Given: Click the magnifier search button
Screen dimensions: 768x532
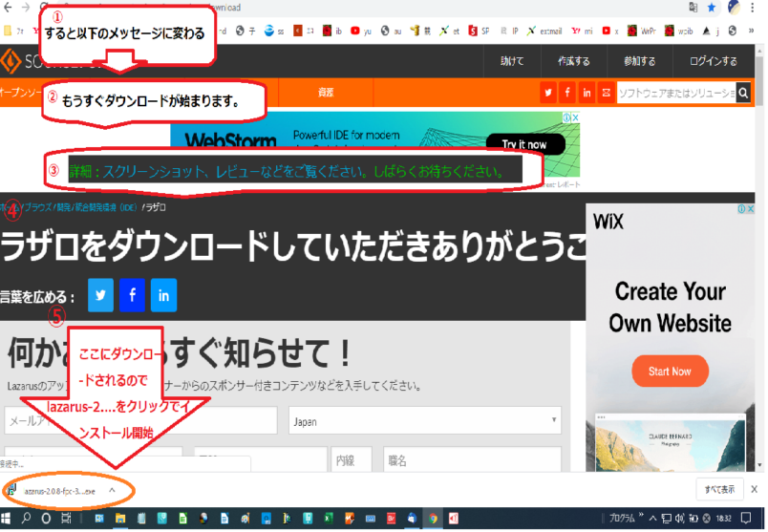Looking at the screenshot, I should click(743, 93).
